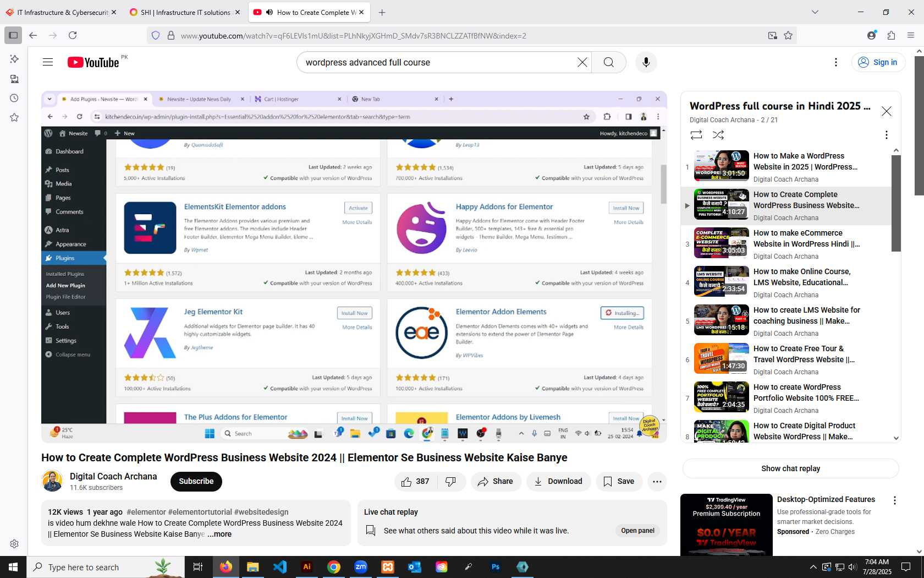Click the tracking protection shield icon
The image size is (924, 578).
(x=156, y=35)
